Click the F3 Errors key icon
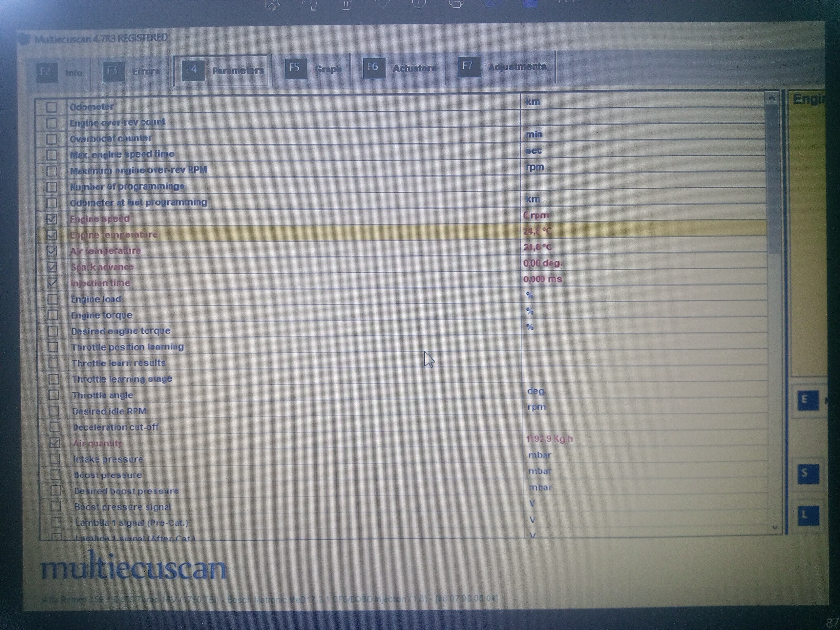 click(114, 71)
